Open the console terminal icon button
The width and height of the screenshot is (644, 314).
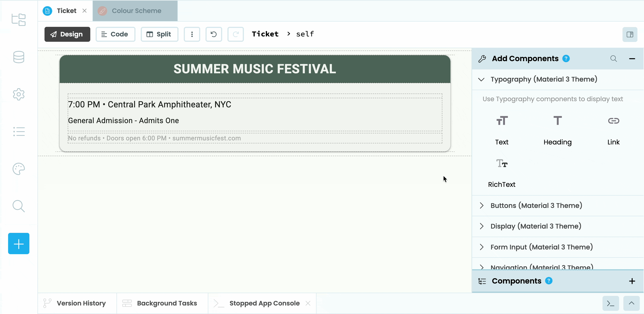coord(611,304)
